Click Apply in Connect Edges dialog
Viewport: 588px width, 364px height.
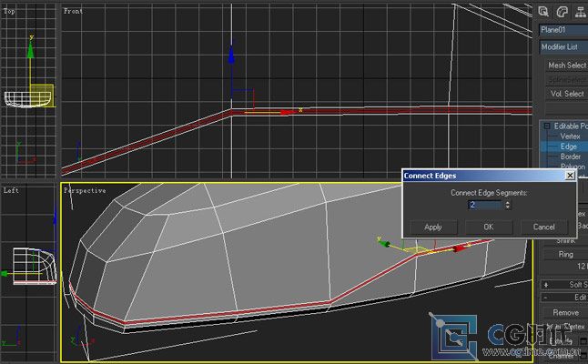(x=433, y=227)
